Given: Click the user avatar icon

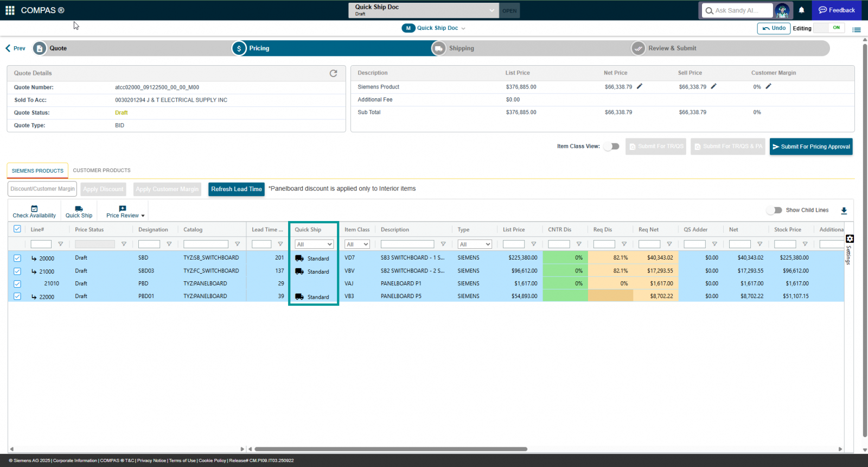Looking at the screenshot, I should tap(782, 10).
